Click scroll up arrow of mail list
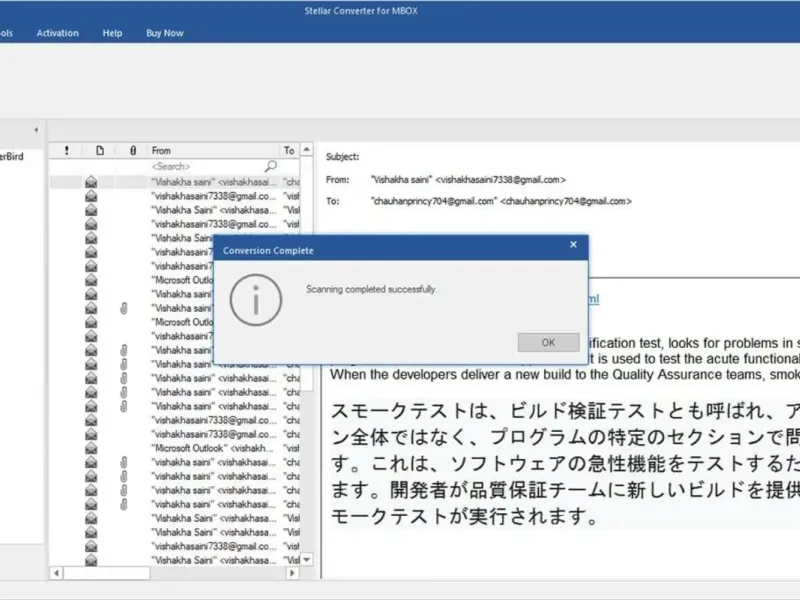800x600 pixels. tap(307, 149)
